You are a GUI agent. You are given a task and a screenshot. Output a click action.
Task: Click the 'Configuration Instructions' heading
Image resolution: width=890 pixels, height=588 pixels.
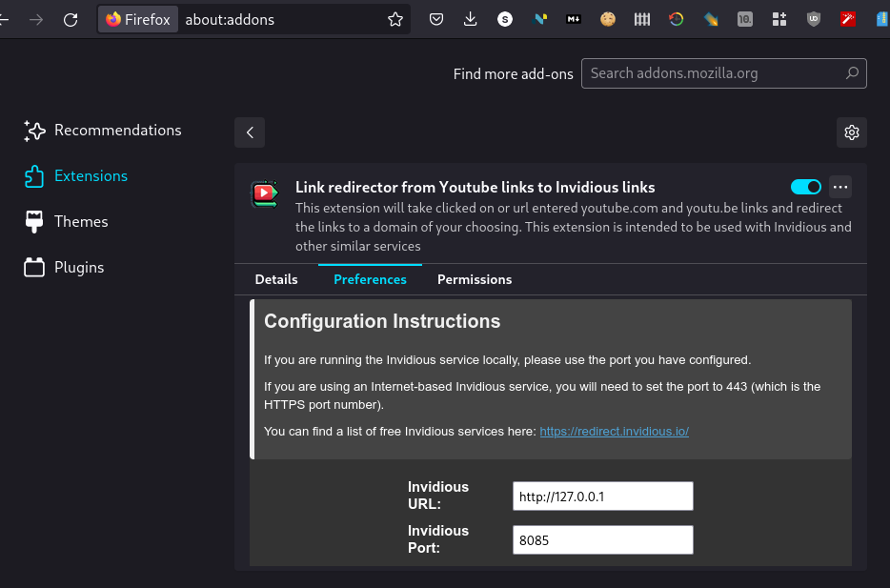pos(382,321)
